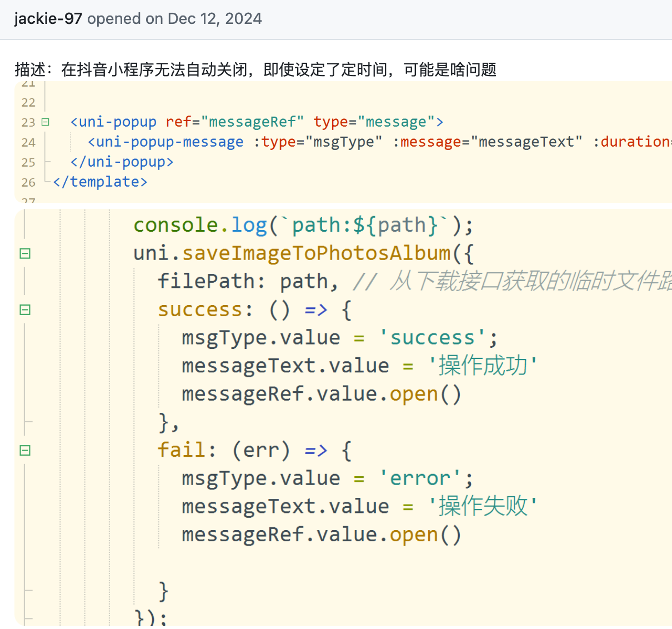The height and width of the screenshot is (629, 672).
Task: Click the closing </uni-popup> tag
Action: (122, 162)
